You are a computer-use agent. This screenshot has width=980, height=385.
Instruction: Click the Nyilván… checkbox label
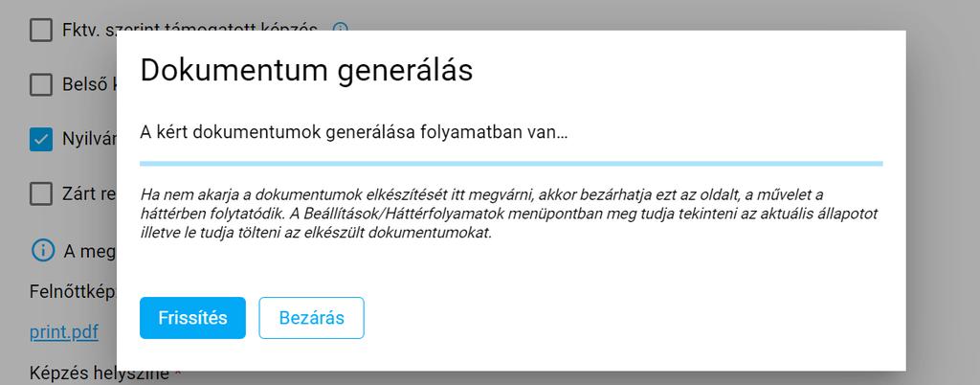tap(89, 140)
